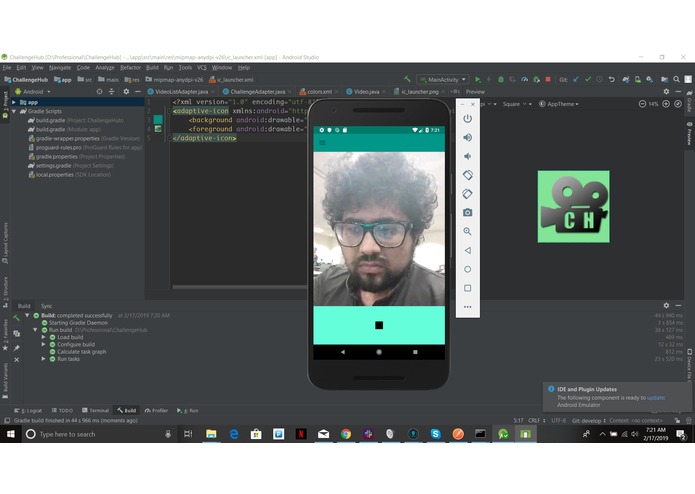Zoom in the preview with plus icon
The height and width of the screenshot is (494, 695).
click(x=666, y=104)
